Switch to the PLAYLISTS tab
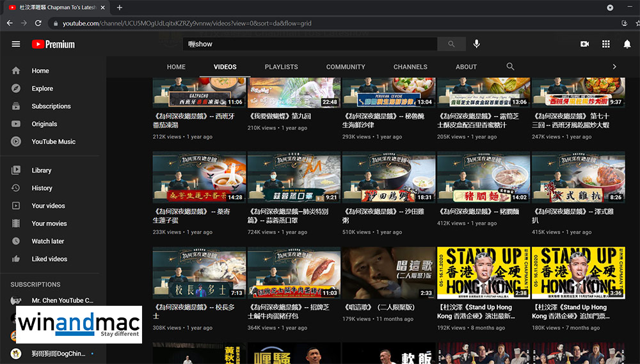 tap(281, 67)
